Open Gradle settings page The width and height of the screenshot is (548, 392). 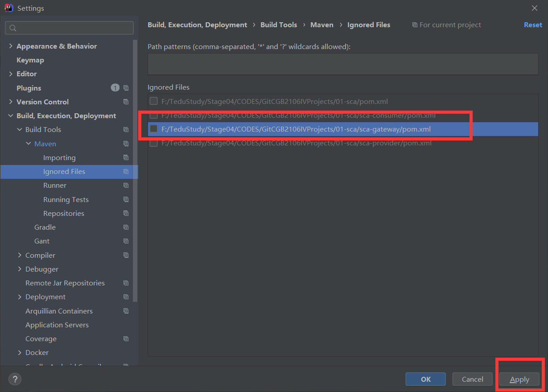click(x=45, y=227)
